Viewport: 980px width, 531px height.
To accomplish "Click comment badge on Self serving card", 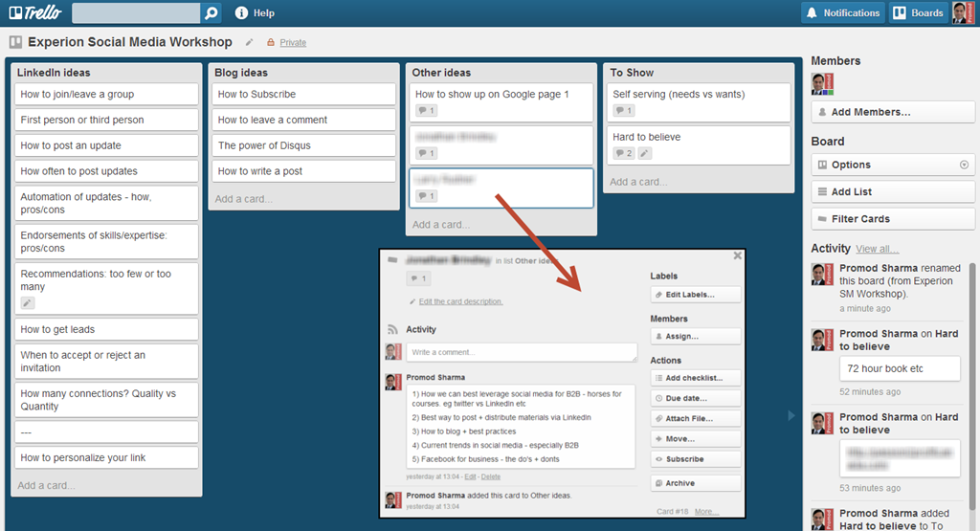I will point(624,111).
